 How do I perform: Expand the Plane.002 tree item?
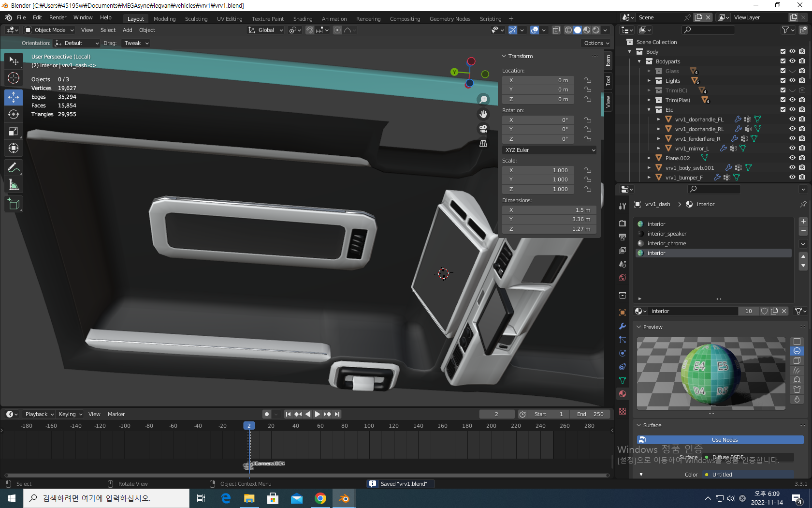click(649, 158)
